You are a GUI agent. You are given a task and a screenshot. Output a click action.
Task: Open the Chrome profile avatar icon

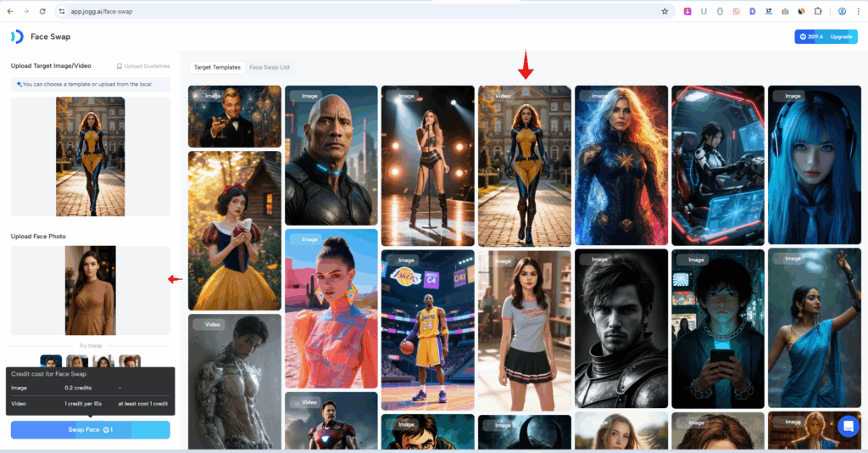(842, 12)
